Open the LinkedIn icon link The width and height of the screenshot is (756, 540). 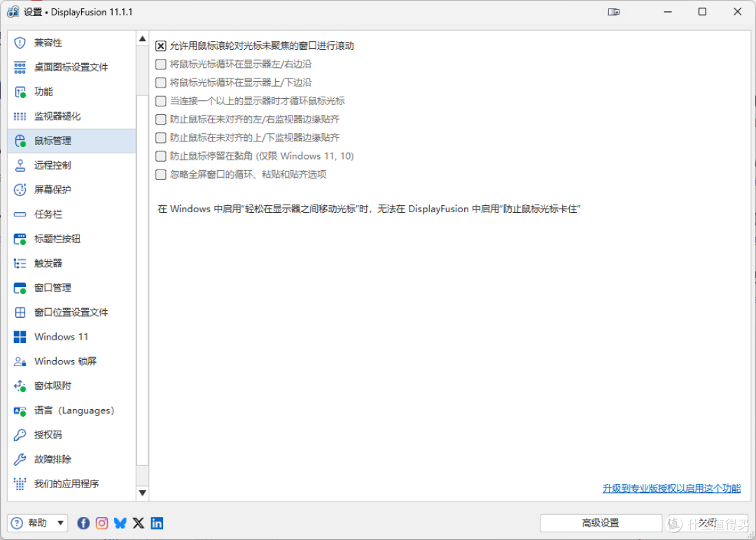tap(157, 523)
